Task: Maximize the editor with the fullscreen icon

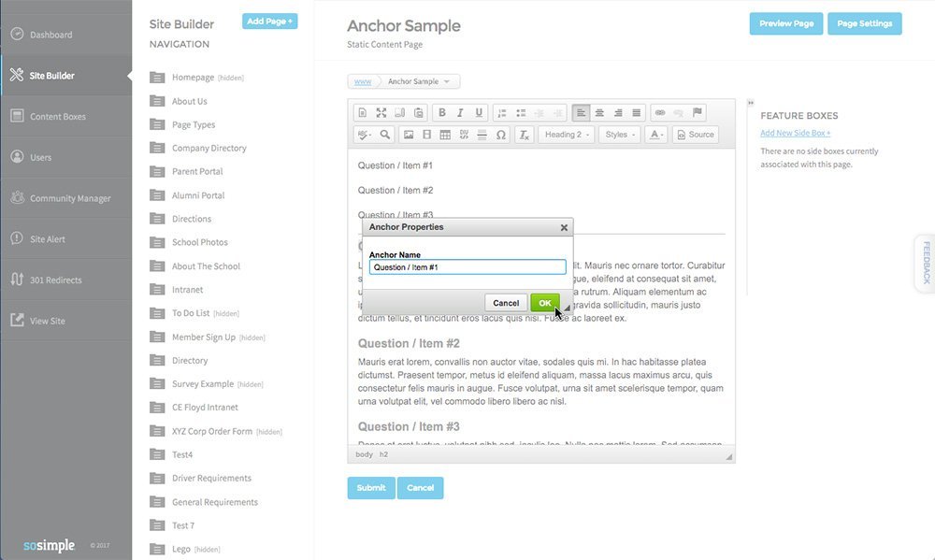Action: click(x=381, y=113)
